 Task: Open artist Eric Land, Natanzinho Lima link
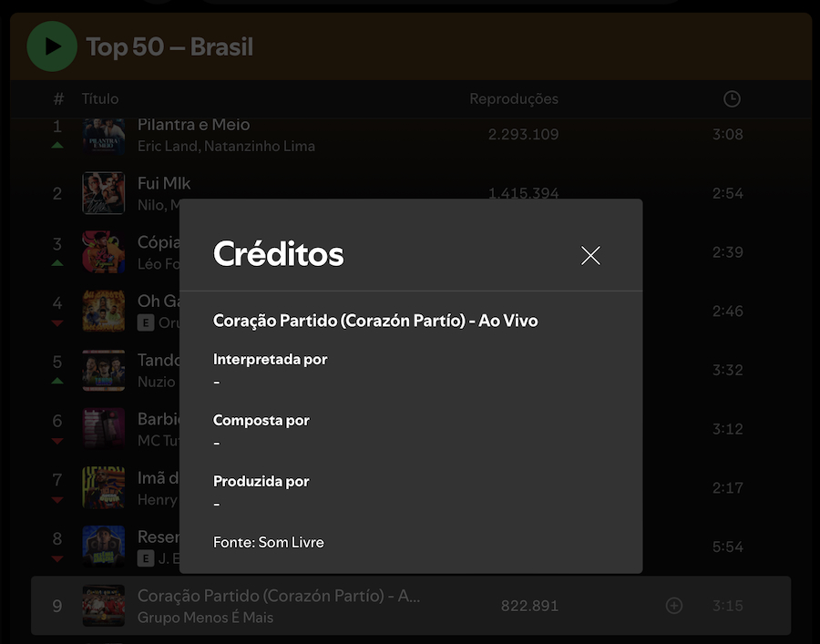tap(226, 146)
